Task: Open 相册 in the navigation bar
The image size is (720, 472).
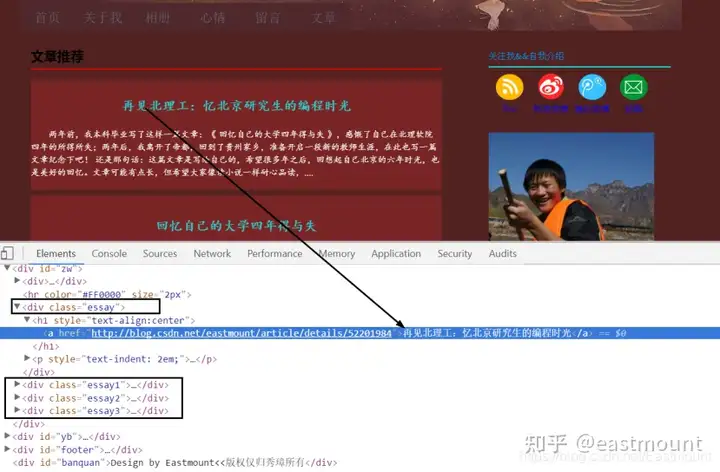Action: click(158, 18)
